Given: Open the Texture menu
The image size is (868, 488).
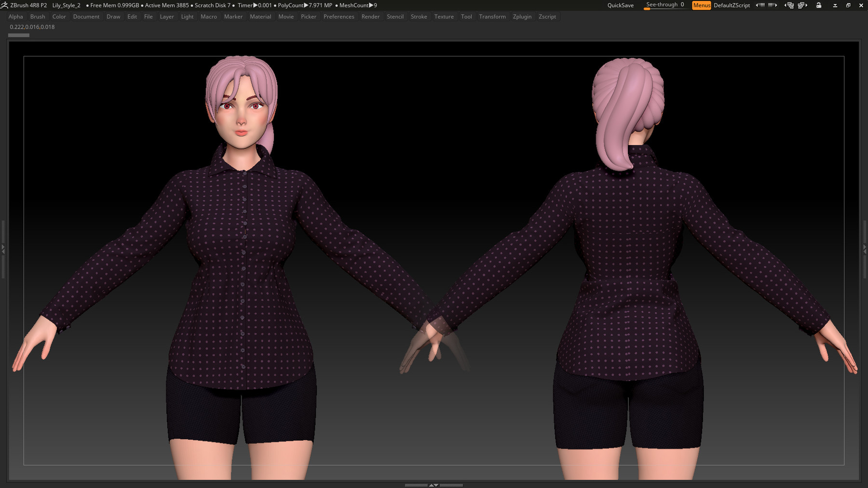Looking at the screenshot, I should click(x=444, y=16).
